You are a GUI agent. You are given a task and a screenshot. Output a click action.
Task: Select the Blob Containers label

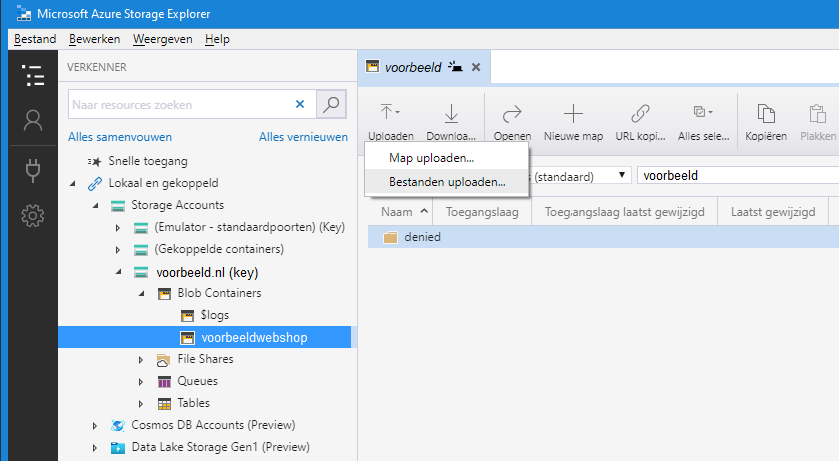(219, 293)
